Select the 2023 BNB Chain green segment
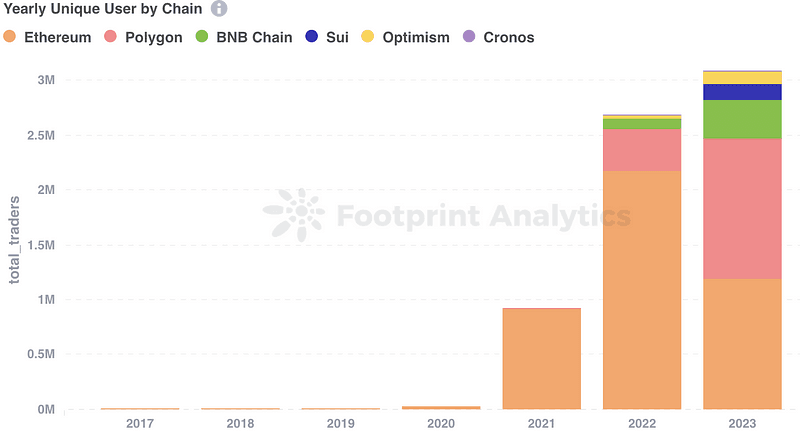The width and height of the screenshot is (800, 435). pyautogui.click(x=742, y=119)
